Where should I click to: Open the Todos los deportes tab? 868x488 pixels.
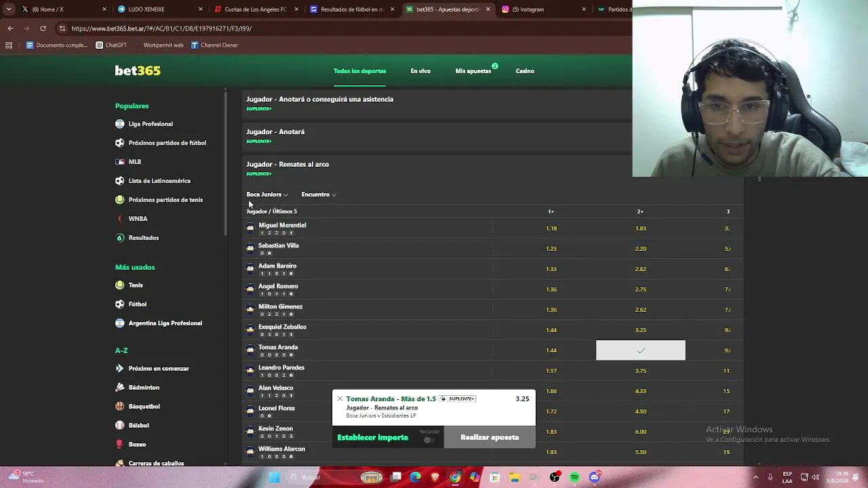click(359, 71)
